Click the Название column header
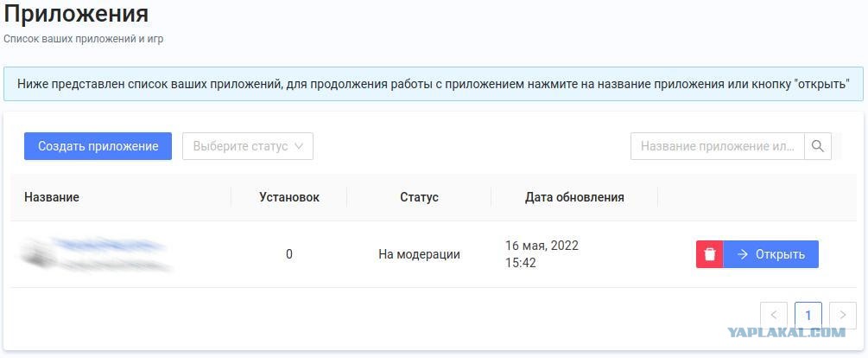The image size is (868, 358). coord(52,197)
